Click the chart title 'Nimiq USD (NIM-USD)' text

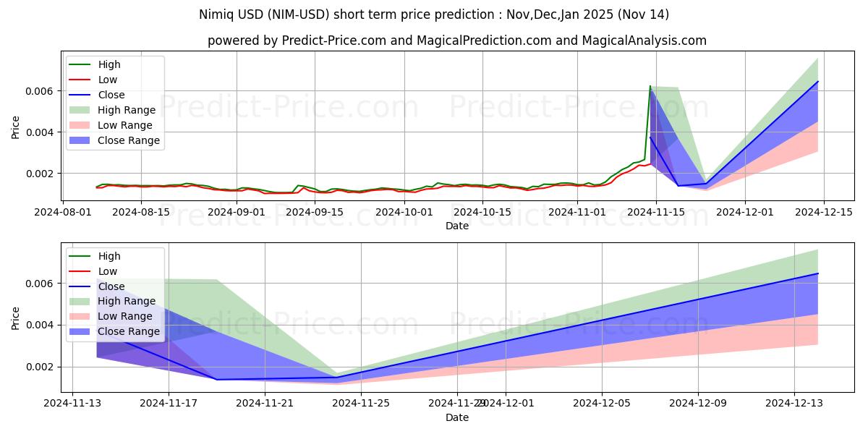(x=433, y=14)
